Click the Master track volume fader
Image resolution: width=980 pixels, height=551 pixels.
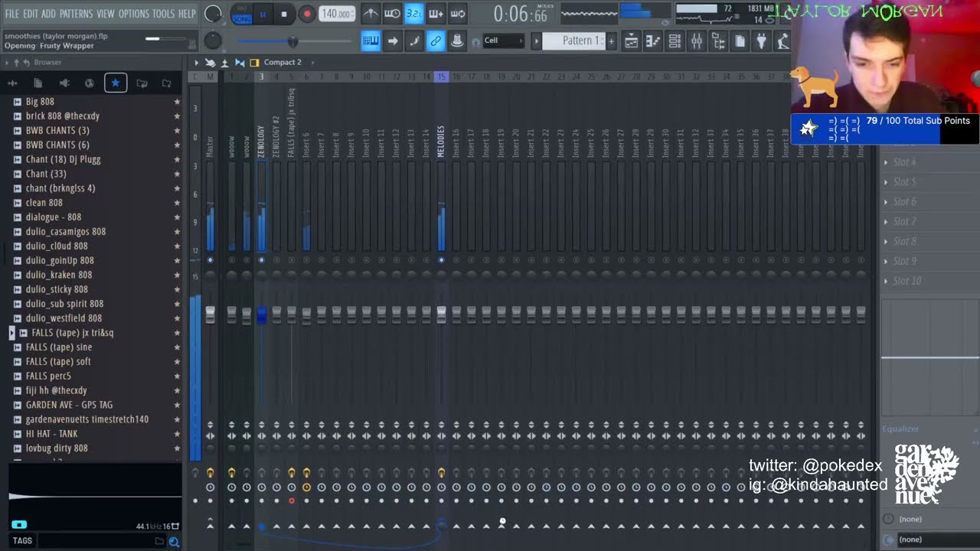(x=210, y=315)
